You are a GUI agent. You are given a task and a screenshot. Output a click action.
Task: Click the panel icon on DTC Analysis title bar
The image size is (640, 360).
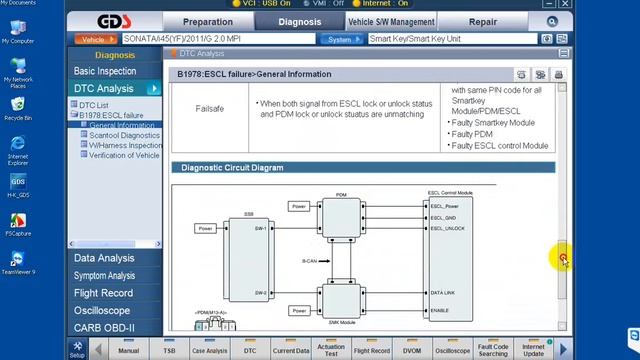click(564, 53)
